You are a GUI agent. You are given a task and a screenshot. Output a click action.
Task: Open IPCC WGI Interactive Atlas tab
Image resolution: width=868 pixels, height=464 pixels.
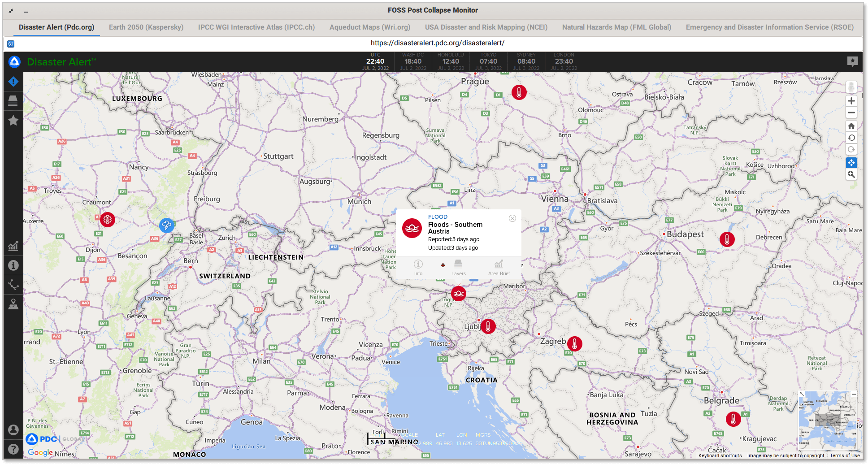tap(256, 27)
